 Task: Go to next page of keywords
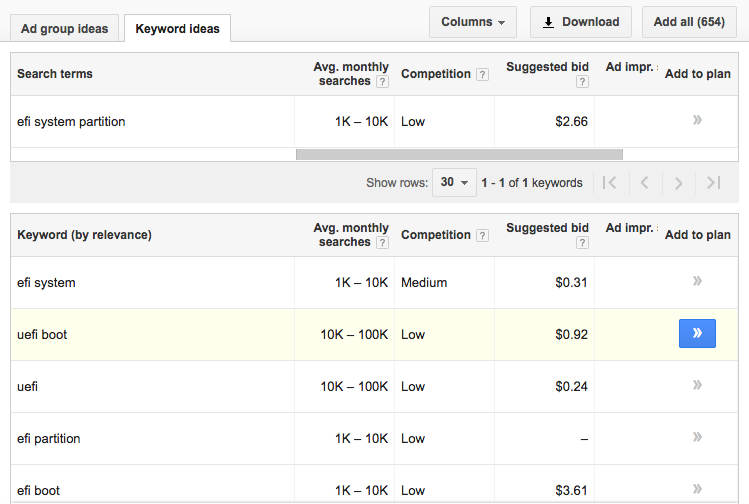(678, 183)
